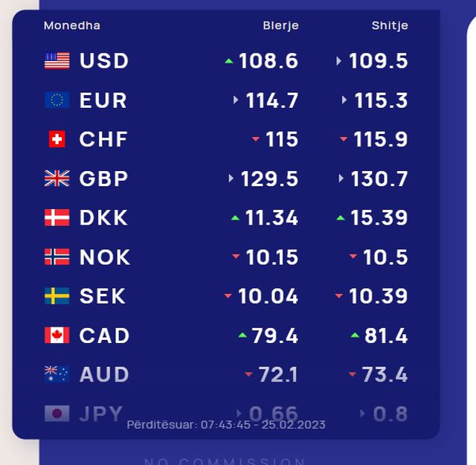Click the green up arrow beside USD buy rate
The height and width of the screenshot is (465, 476).
(229, 61)
